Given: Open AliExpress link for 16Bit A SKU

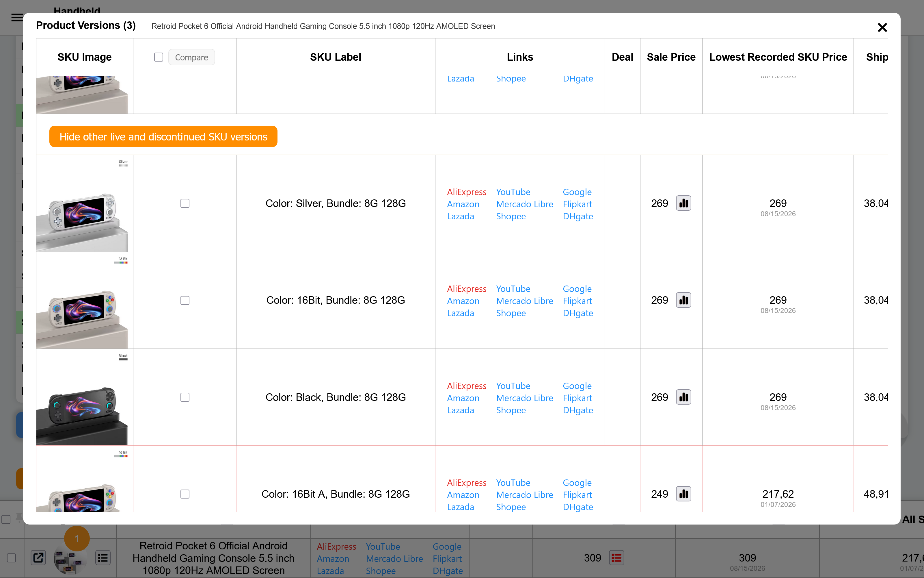Looking at the screenshot, I should pyautogui.click(x=467, y=483).
